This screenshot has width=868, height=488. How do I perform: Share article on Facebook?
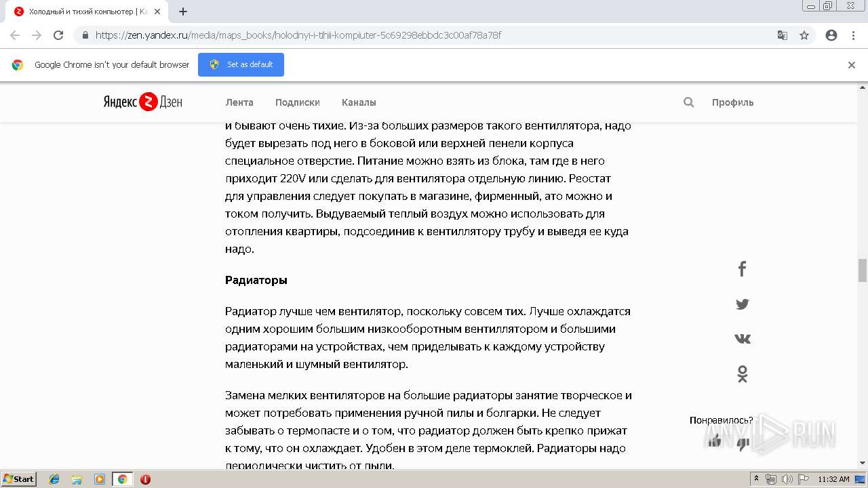[742, 269]
